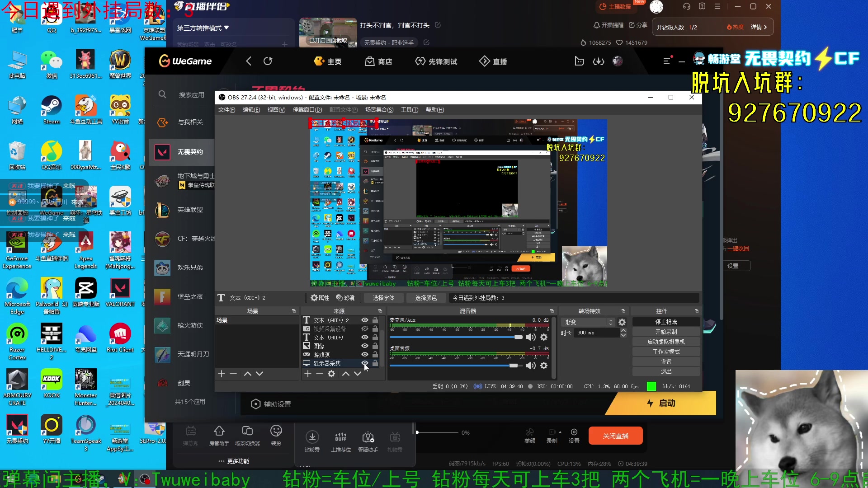Image resolution: width=868 pixels, height=488 pixels.
Task: Add a new scene with the plus icon
Action: click(x=222, y=374)
